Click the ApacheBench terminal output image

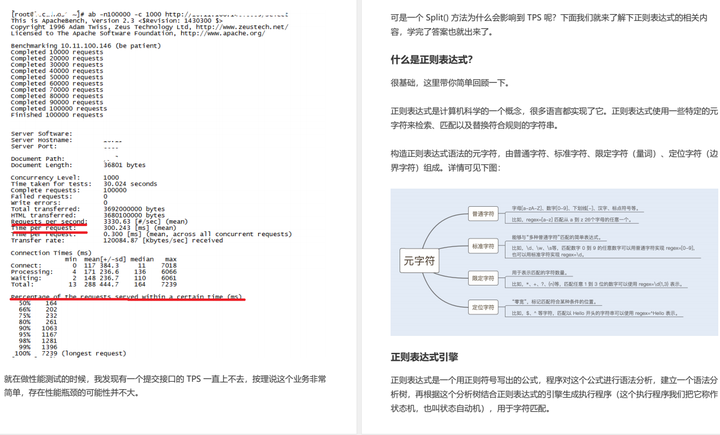(152, 184)
